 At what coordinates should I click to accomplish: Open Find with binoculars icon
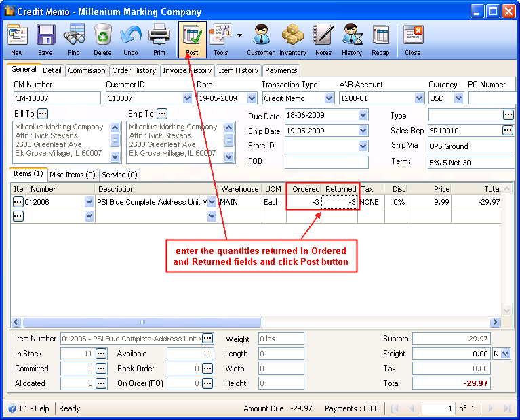[x=74, y=39]
